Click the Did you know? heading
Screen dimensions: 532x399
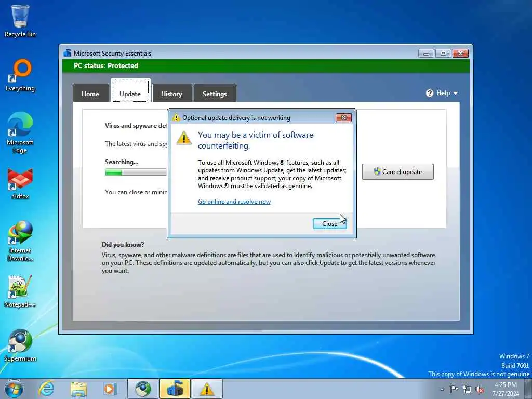(x=123, y=244)
